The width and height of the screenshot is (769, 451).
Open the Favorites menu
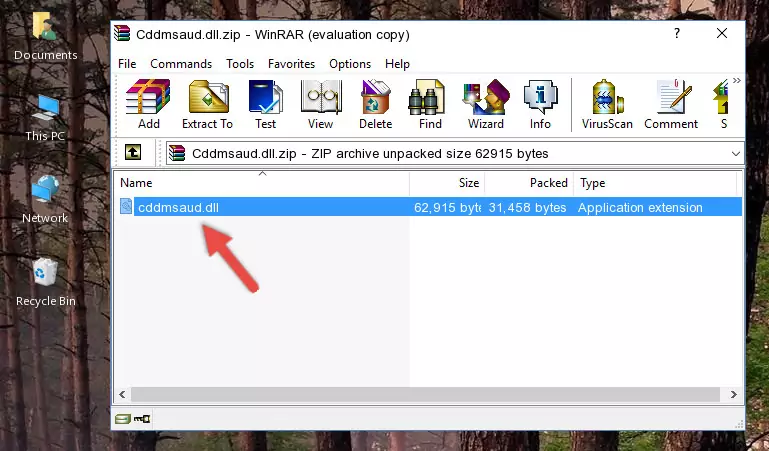291,64
